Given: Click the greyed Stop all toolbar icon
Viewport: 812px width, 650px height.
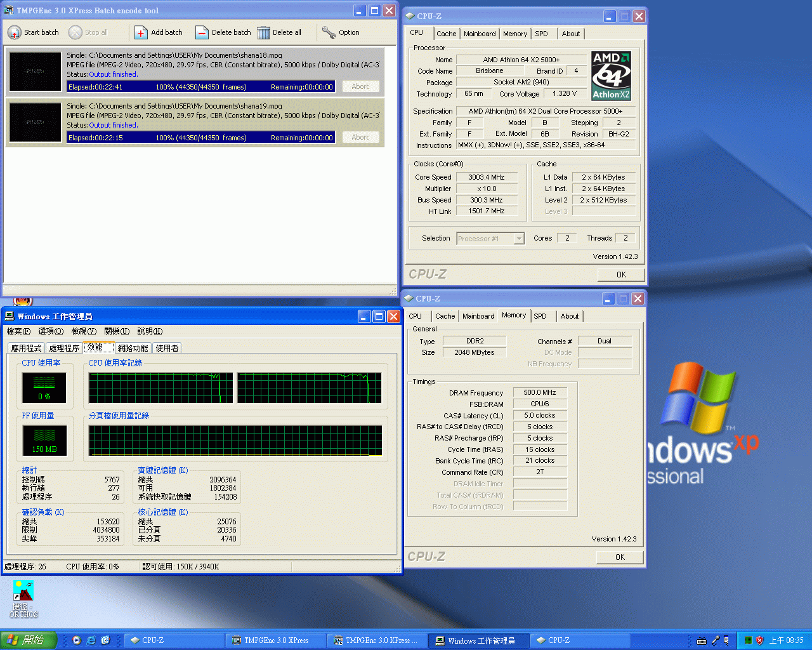Looking at the screenshot, I should (75, 32).
